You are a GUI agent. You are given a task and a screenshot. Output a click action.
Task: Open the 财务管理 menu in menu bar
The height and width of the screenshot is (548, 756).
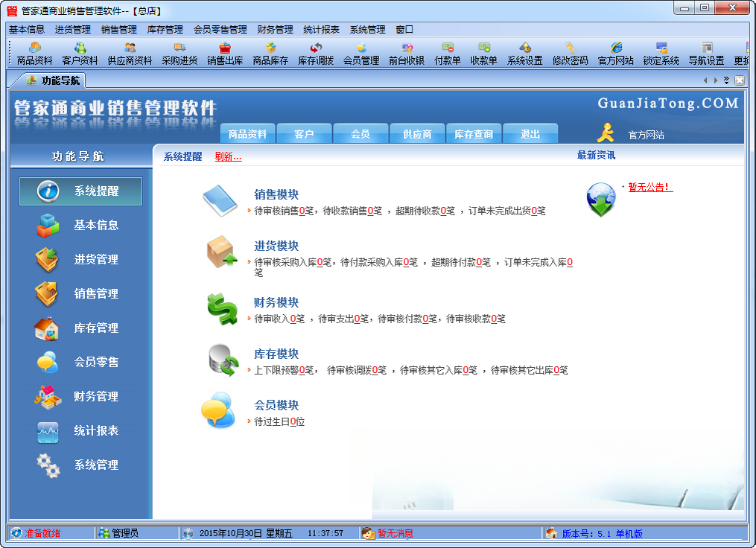tap(275, 29)
